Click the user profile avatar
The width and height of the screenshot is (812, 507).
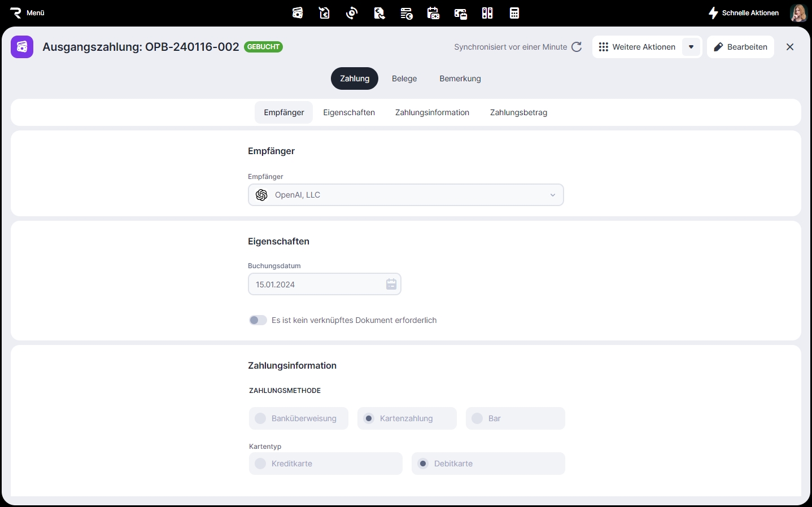798,13
